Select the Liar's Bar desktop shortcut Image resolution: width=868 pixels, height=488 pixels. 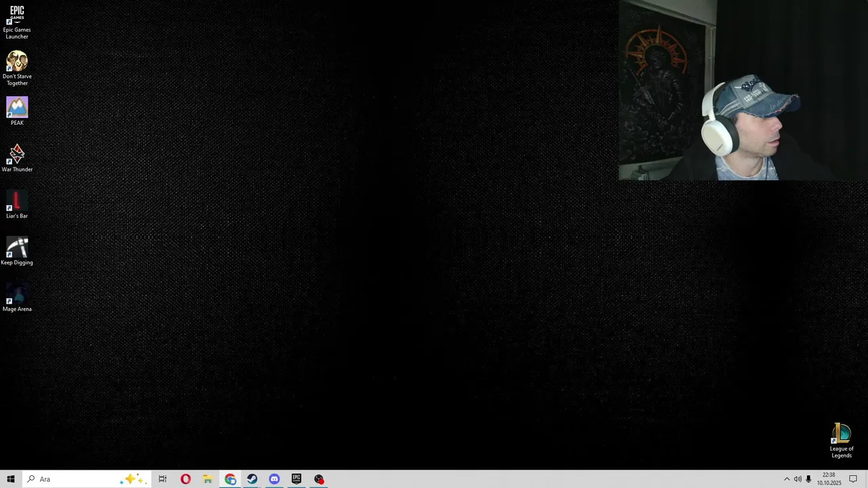[x=17, y=205]
